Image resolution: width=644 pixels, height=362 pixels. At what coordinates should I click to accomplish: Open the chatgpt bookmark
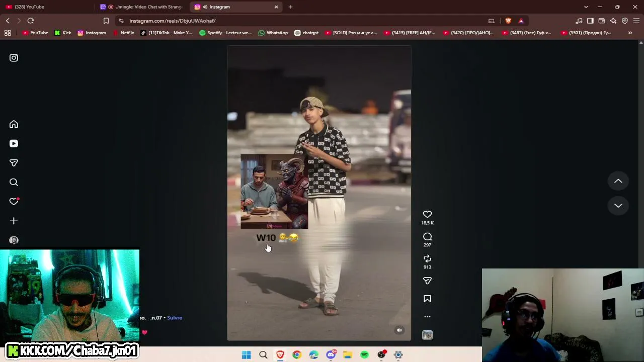pos(306,33)
